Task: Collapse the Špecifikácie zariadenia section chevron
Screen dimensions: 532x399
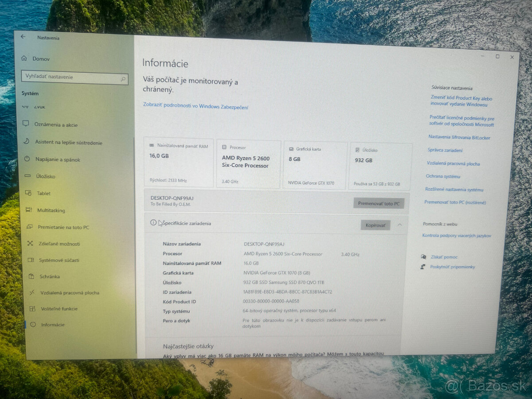Action: point(400,224)
